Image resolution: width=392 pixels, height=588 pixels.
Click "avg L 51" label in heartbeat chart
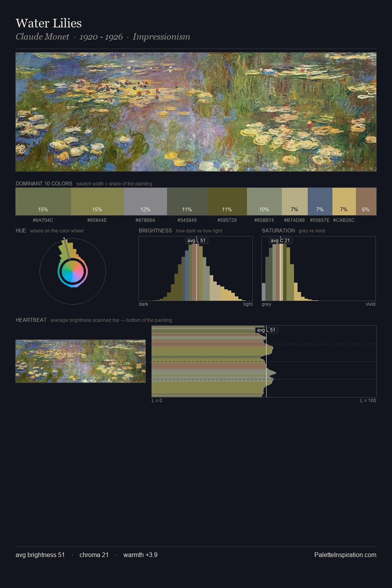[x=266, y=330]
